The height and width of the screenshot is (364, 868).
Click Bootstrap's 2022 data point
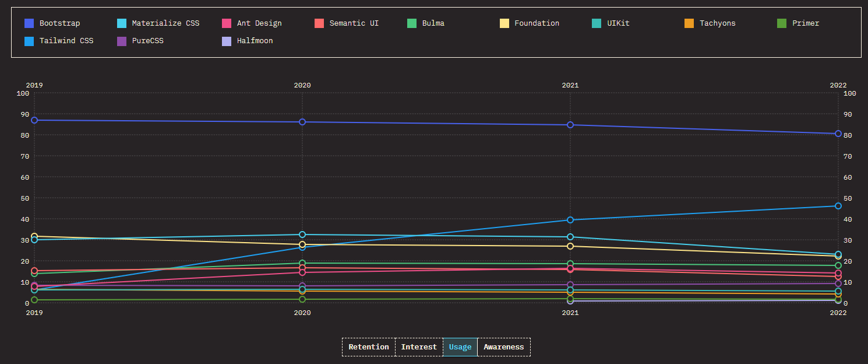(838, 134)
